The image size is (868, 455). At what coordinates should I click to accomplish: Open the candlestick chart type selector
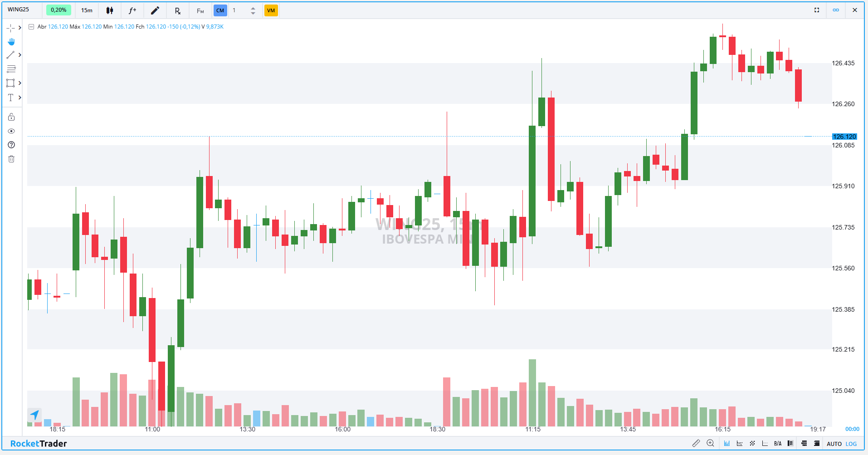coord(110,10)
